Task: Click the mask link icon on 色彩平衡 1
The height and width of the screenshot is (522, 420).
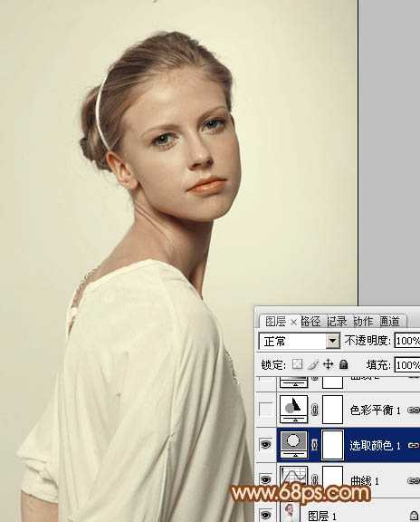Action: (315, 410)
